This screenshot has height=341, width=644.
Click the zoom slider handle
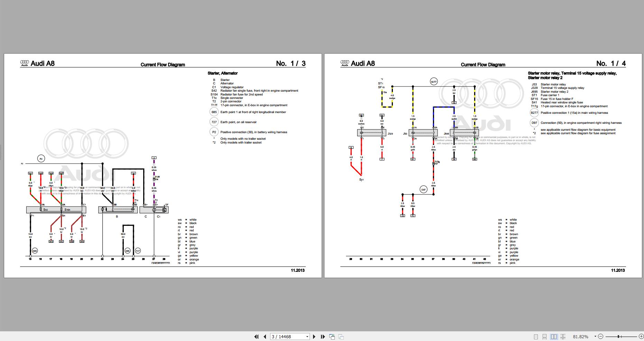pyautogui.click(x=618, y=337)
